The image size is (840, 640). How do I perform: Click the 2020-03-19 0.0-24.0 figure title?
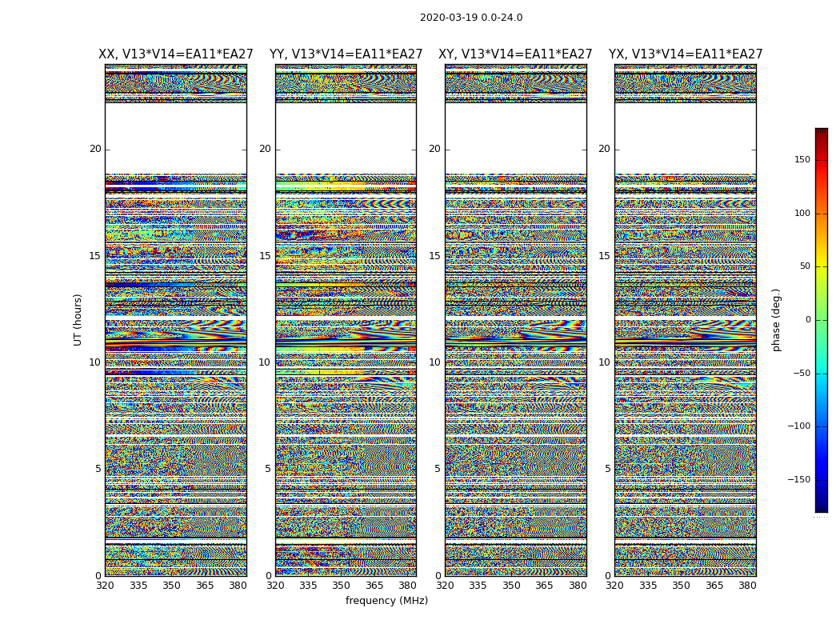tap(471, 18)
